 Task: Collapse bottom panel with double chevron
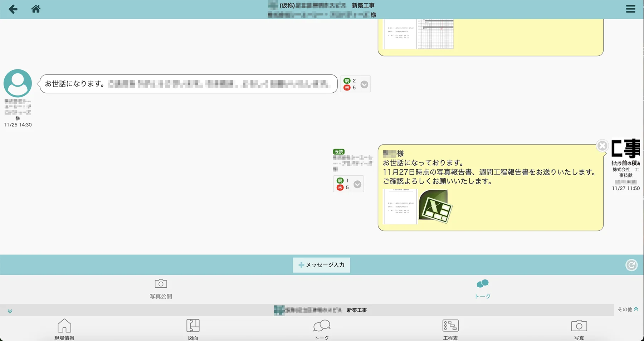pyautogui.click(x=10, y=311)
